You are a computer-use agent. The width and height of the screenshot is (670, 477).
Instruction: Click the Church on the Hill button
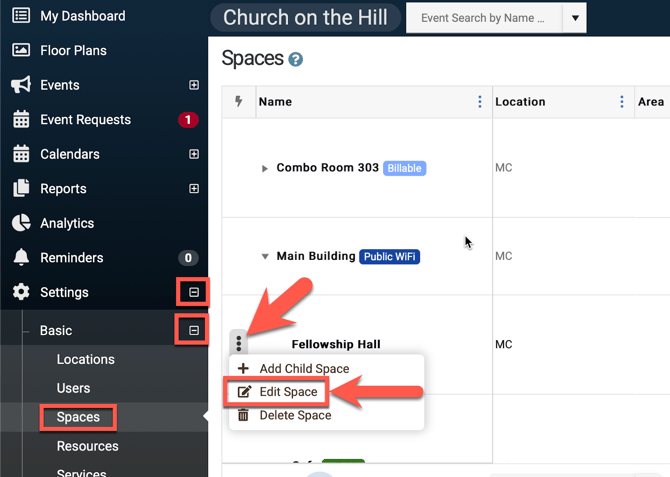[305, 18]
